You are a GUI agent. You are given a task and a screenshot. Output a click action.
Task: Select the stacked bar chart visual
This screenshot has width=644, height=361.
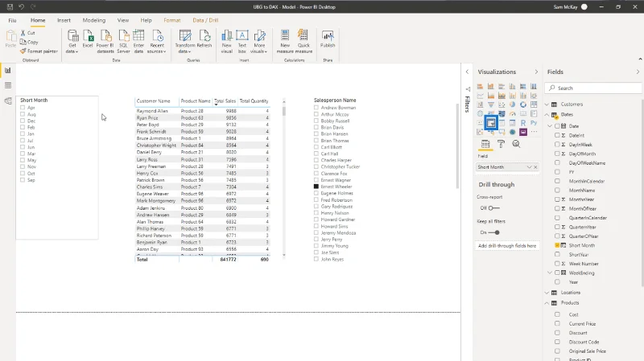480,86
